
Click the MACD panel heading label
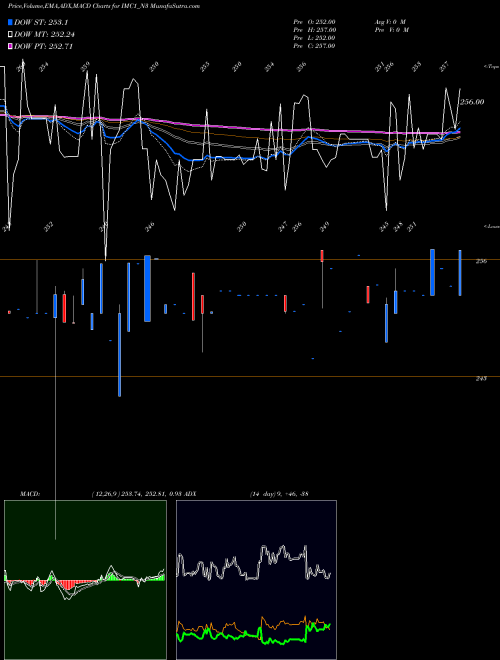[x=29, y=493]
